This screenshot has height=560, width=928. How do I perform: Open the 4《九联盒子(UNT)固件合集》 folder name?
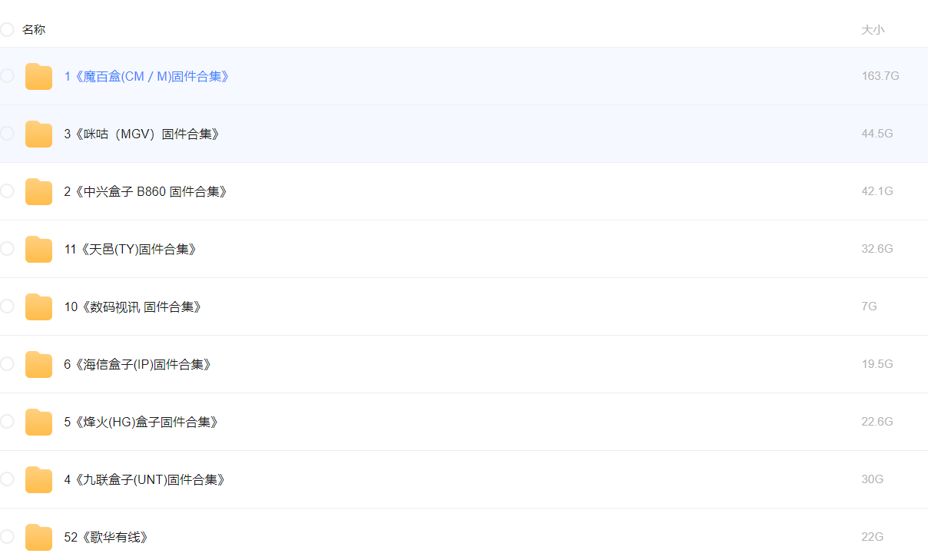pyautogui.click(x=145, y=479)
